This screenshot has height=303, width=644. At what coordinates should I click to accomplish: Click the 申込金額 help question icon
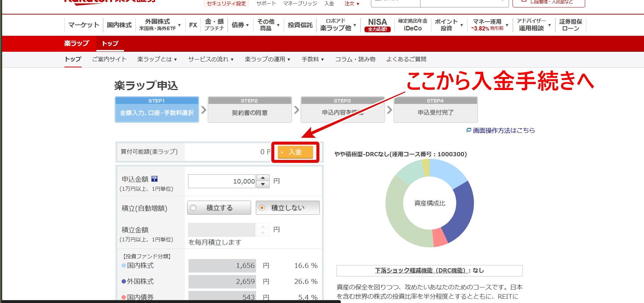(x=154, y=179)
